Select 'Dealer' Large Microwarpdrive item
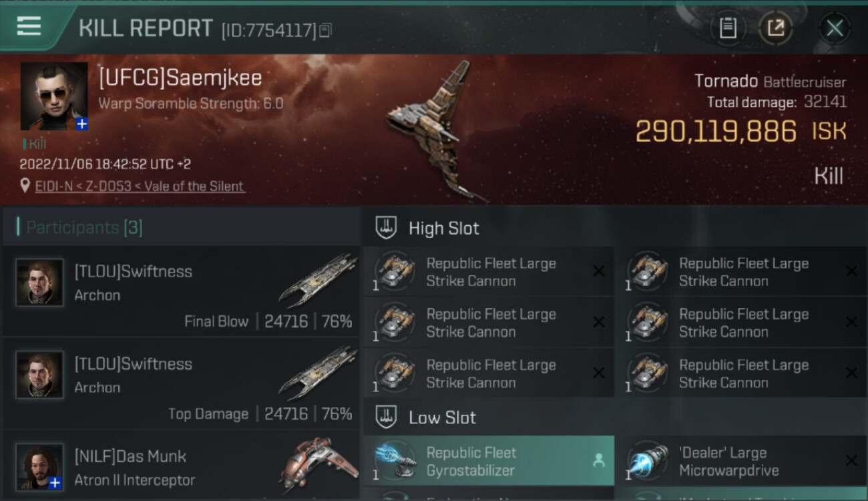The image size is (868, 501). pyautogui.click(x=741, y=461)
